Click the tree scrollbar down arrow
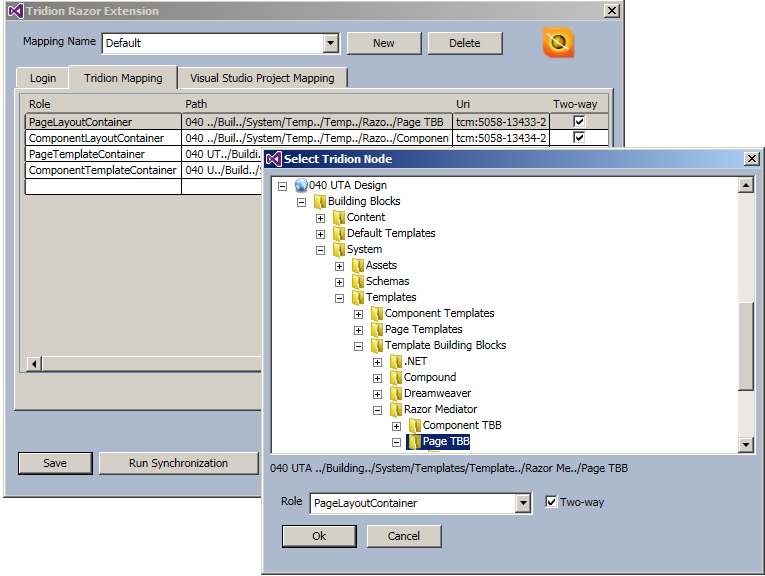 [x=746, y=444]
